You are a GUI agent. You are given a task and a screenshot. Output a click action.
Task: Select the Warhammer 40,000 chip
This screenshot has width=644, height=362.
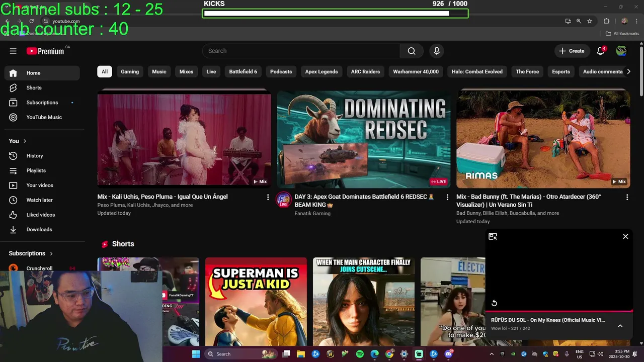pos(416,71)
